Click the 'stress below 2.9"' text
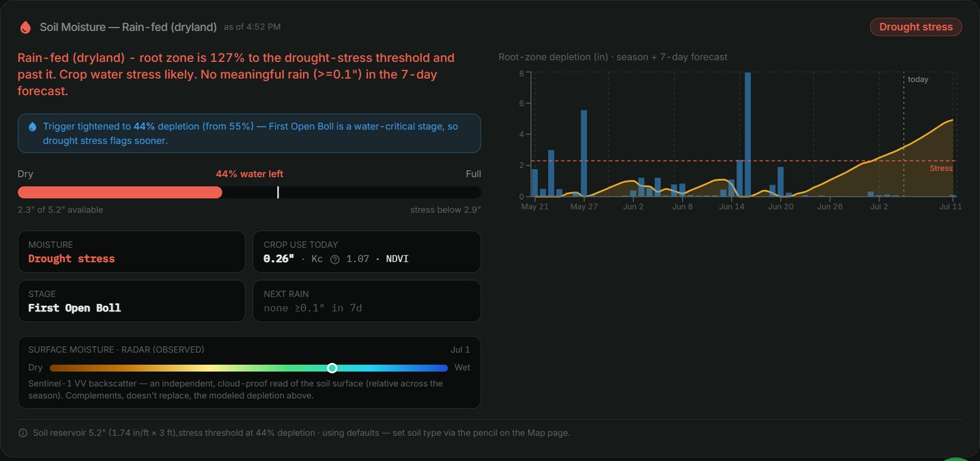 click(x=445, y=210)
